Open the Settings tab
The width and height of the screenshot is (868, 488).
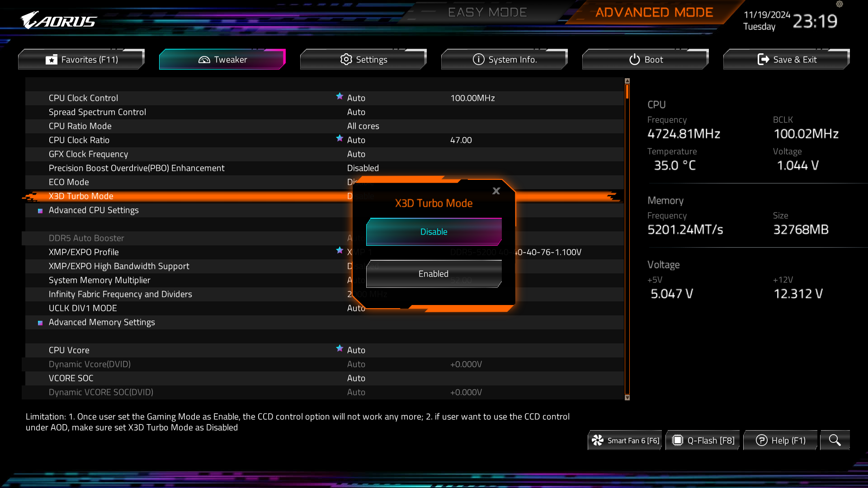point(363,60)
